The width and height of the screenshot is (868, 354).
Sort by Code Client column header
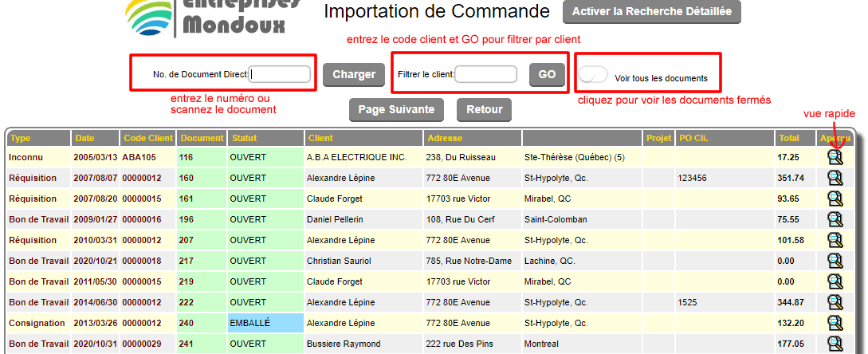click(x=147, y=138)
